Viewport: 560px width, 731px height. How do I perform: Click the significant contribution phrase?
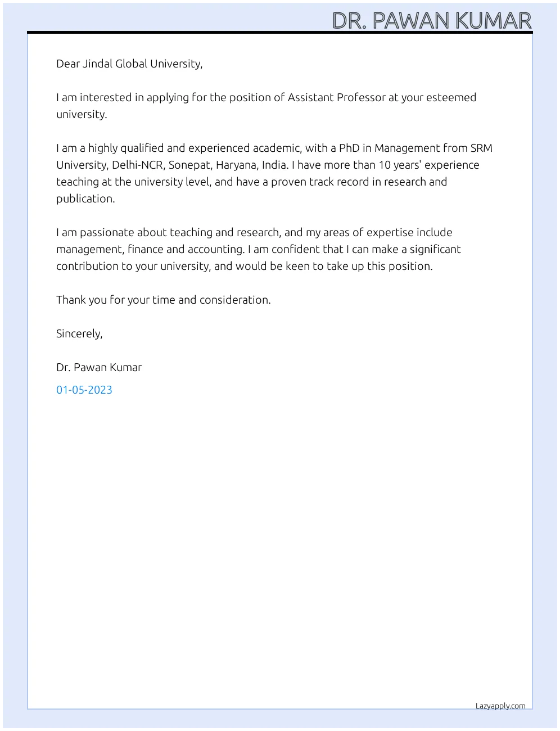pyautogui.click(x=435, y=249)
